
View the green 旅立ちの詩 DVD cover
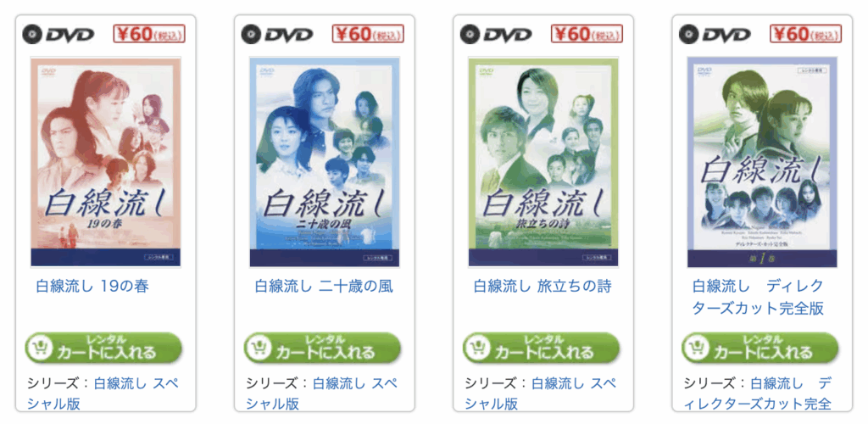point(543,162)
